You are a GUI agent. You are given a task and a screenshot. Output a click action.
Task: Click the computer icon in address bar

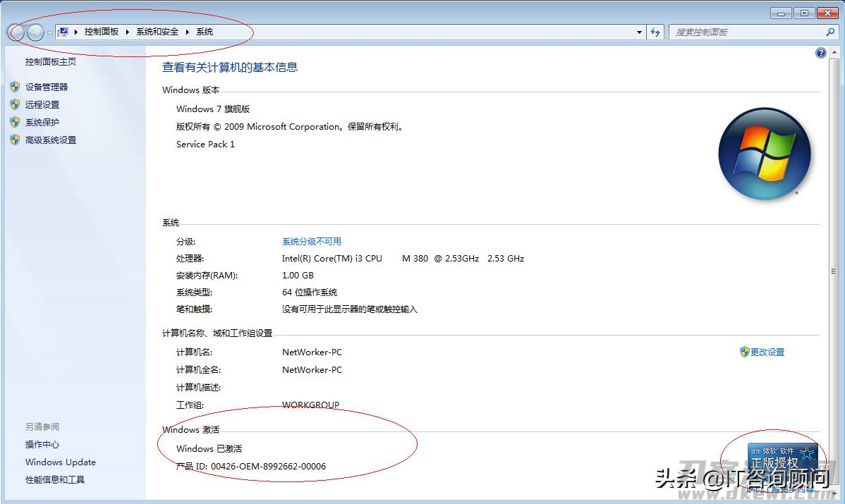(x=63, y=32)
